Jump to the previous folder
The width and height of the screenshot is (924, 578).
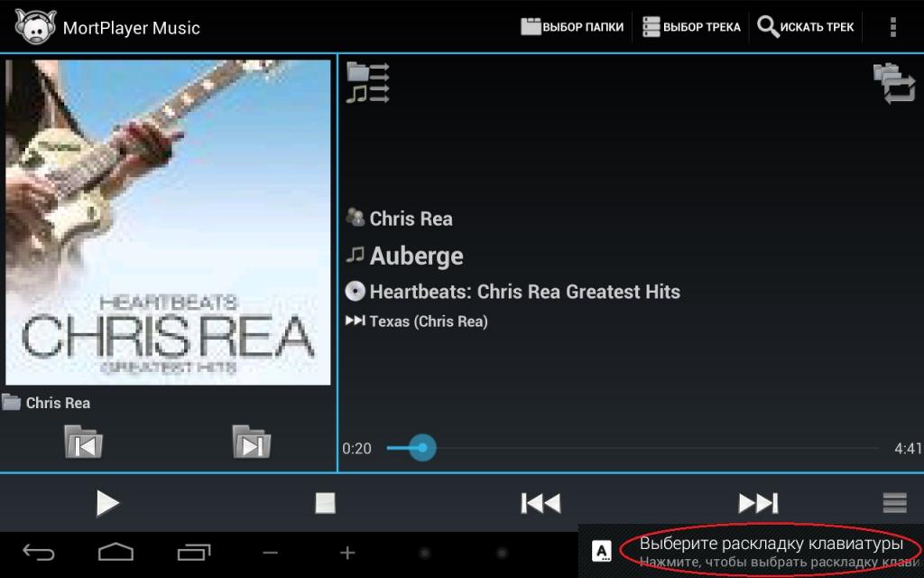coord(83,442)
